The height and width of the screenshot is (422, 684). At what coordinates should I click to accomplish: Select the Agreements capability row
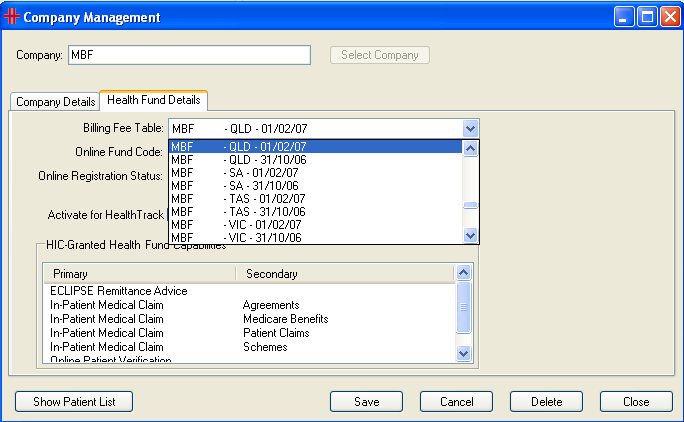(250, 305)
